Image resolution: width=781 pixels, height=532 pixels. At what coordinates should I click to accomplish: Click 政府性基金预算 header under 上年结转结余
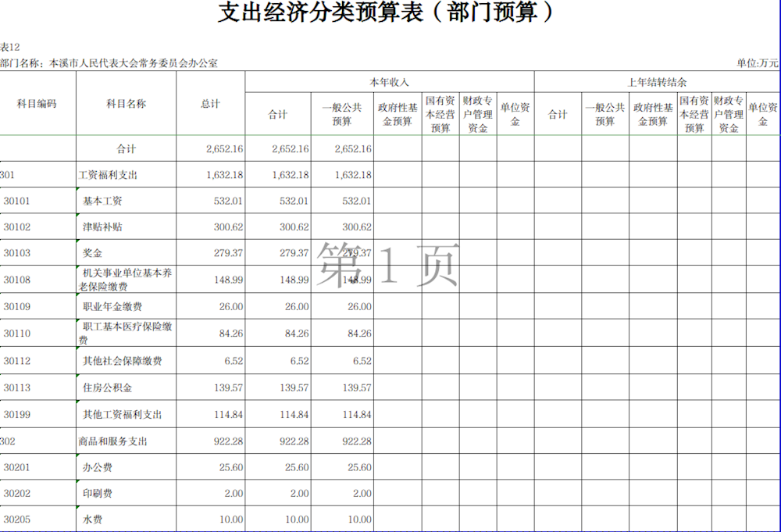(653, 115)
